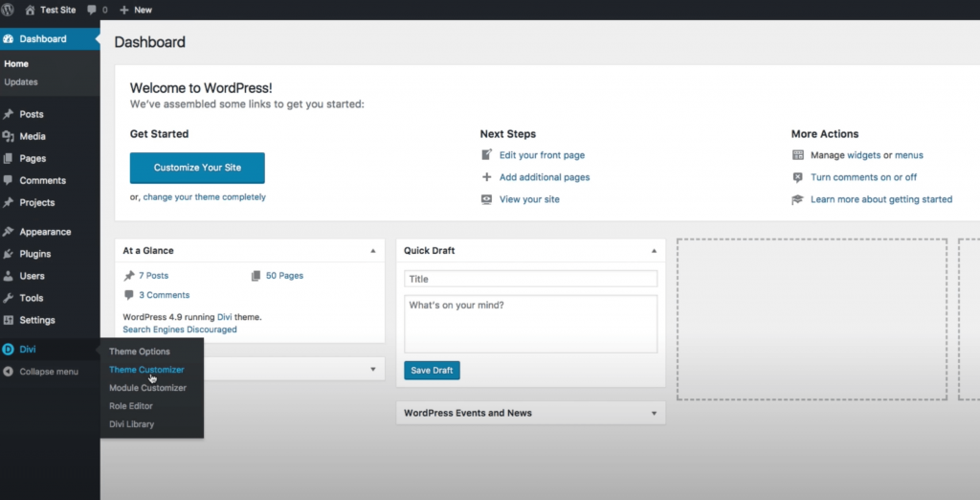Open Module Customizer in Divi submenu
Screen dimensions: 980x500
coord(147,388)
